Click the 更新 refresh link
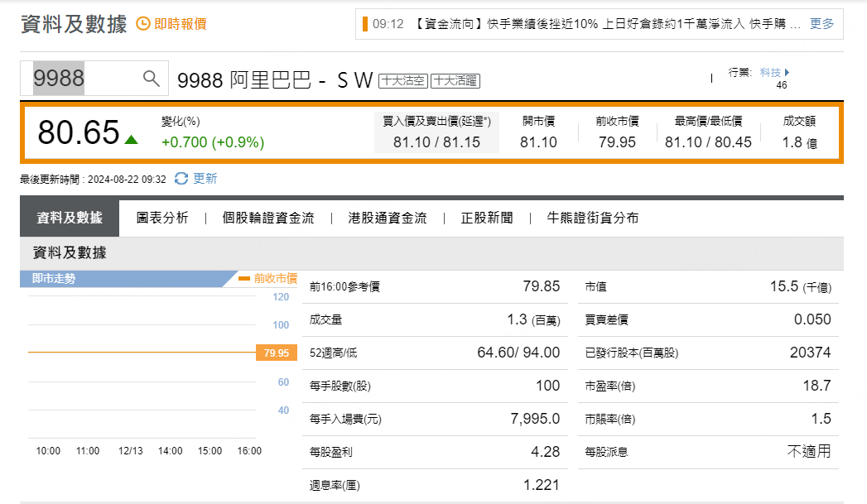 pos(205,179)
